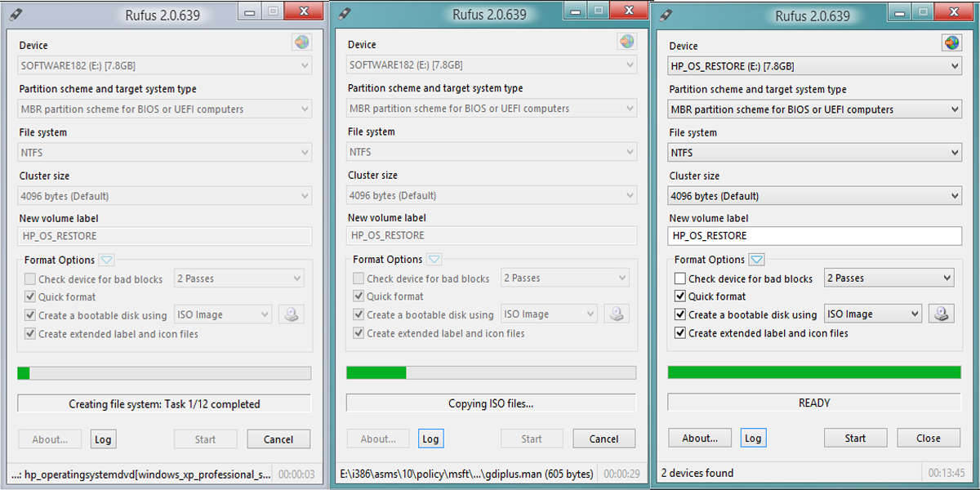Click New volume label field in middle window

[x=492, y=235]
